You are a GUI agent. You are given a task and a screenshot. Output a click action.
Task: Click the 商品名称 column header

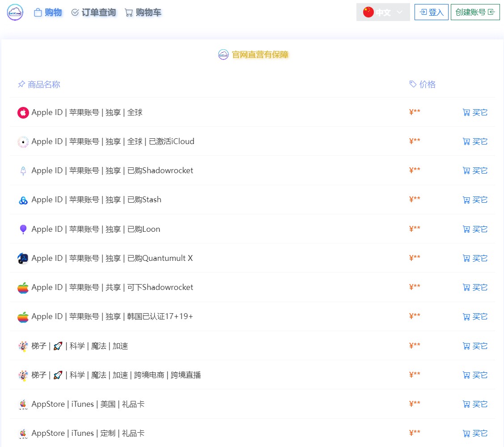[39, 85]
